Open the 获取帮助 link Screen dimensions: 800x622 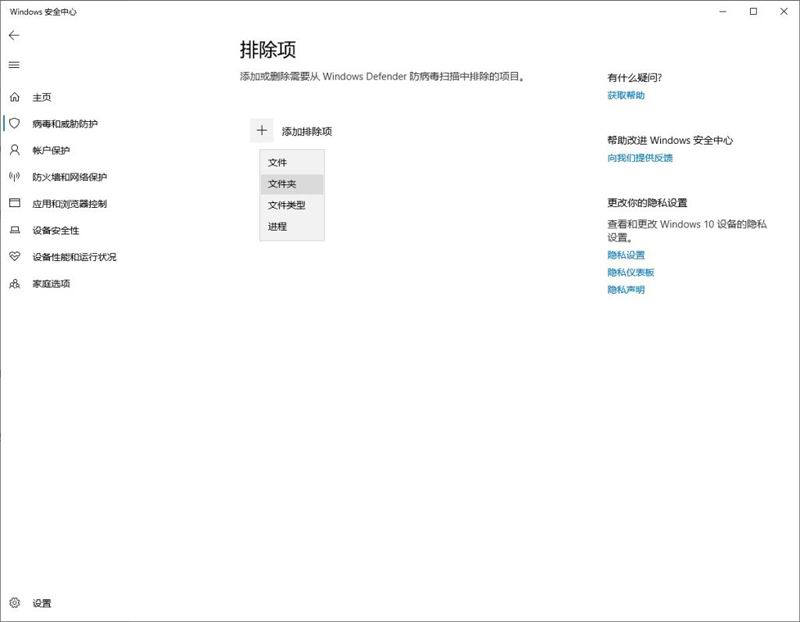(626, 95)
